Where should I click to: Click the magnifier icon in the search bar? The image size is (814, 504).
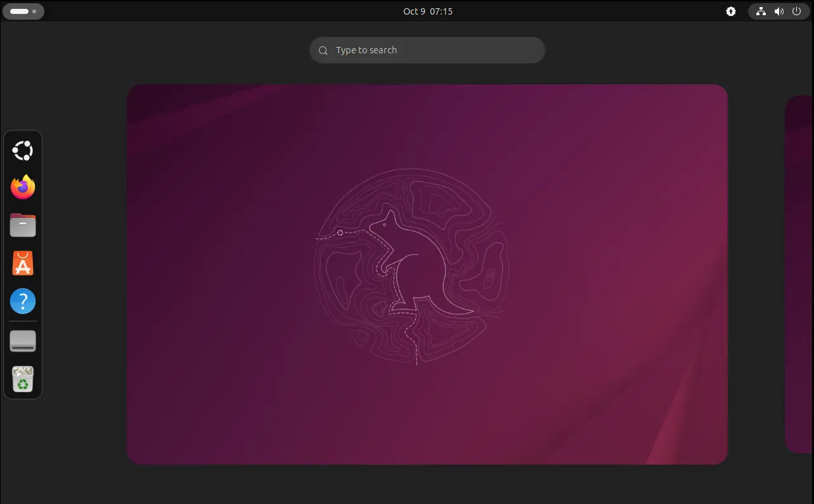(x=323, y=51)
